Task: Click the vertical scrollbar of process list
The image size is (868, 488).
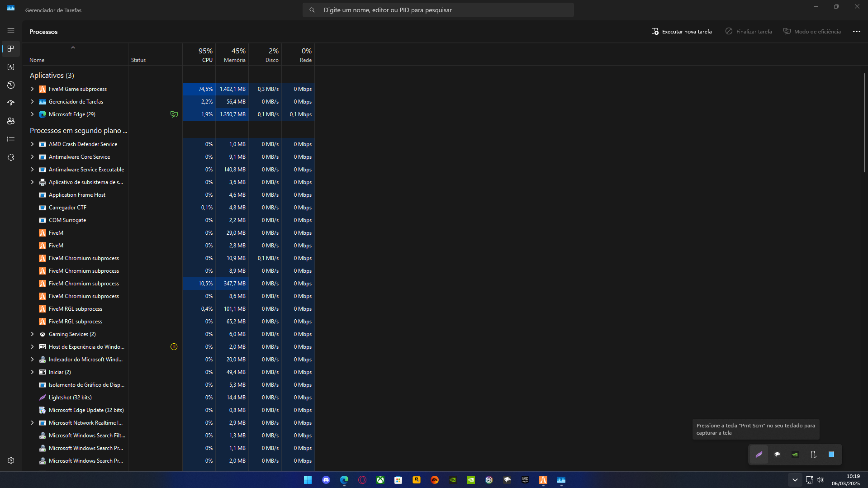Action: (x=864, y=123)
